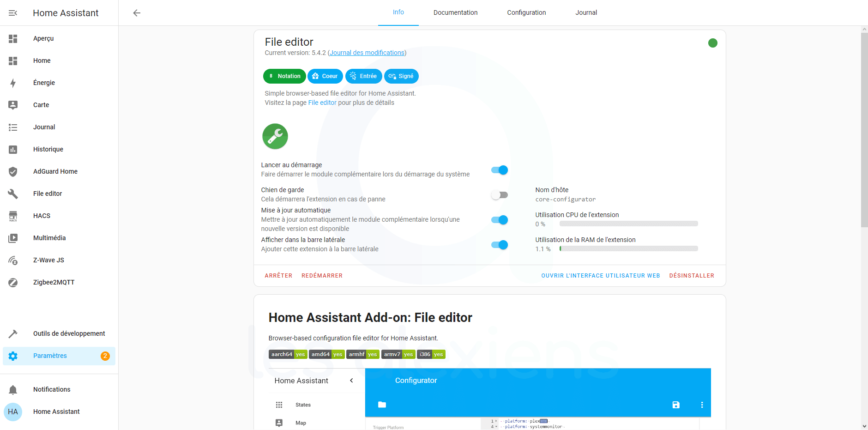Open the Home dashboard icon
The width and height of the screenshot is (868, 430).
tap(13, 61)
